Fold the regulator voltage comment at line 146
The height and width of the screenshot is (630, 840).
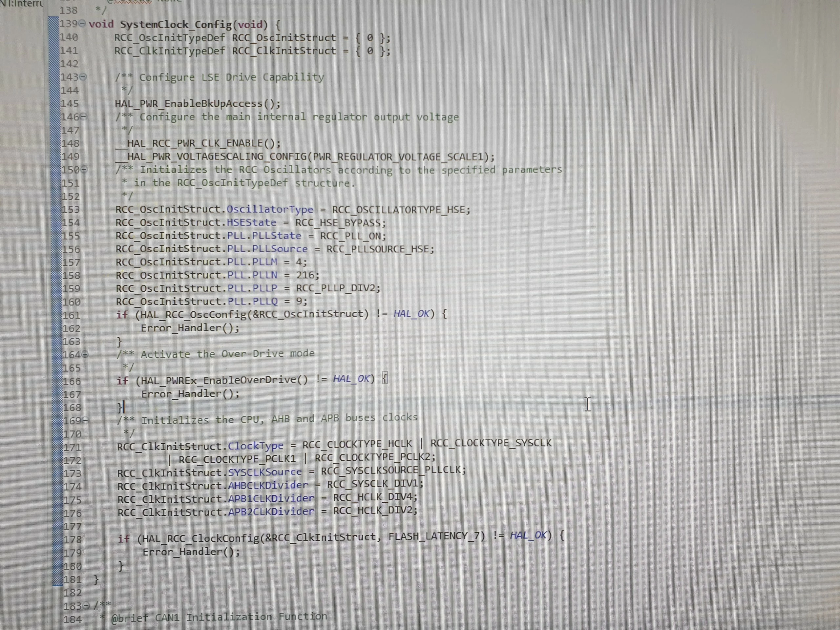click(x=84, y=117)
